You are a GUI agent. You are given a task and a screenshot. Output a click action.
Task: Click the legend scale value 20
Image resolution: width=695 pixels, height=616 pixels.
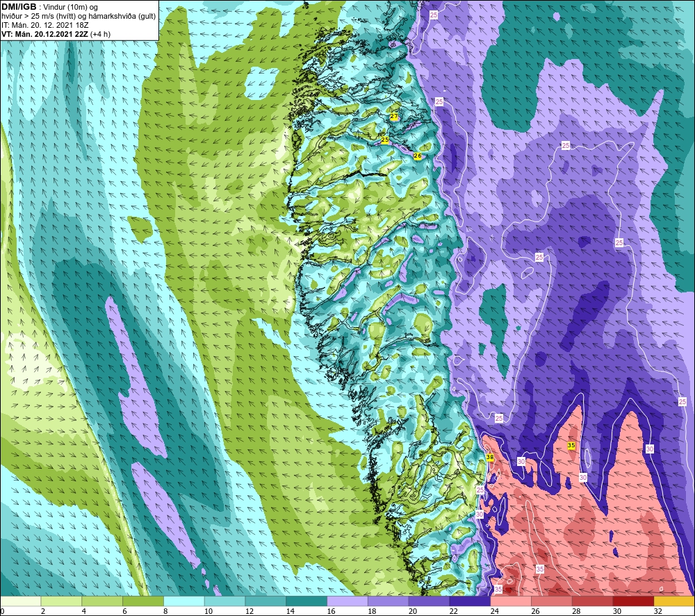(413, 611)
